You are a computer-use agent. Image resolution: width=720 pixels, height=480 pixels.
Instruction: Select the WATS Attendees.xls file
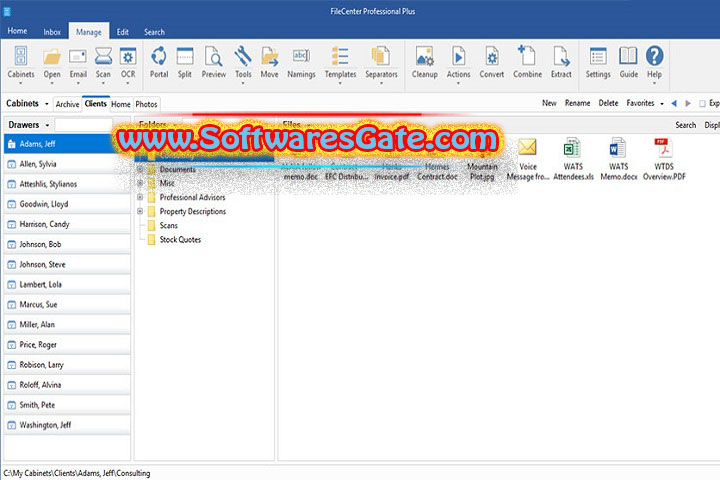[x=573, y=159]
